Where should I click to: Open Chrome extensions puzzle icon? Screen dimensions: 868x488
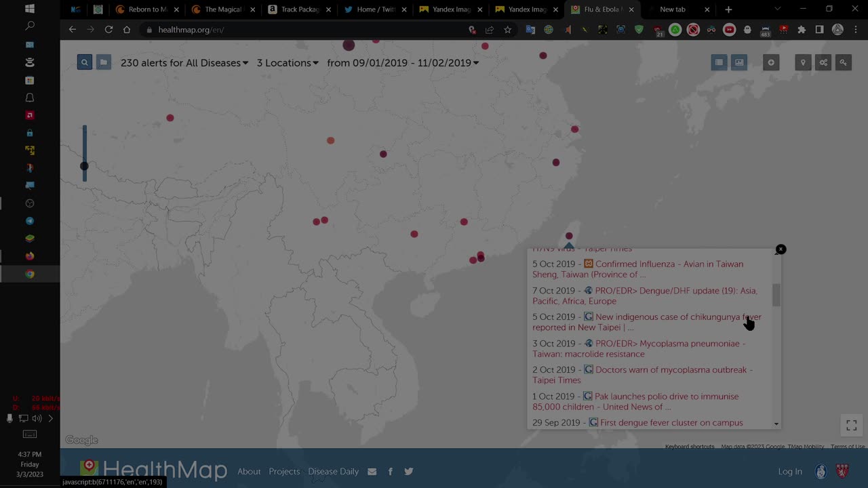pos(802,30)
